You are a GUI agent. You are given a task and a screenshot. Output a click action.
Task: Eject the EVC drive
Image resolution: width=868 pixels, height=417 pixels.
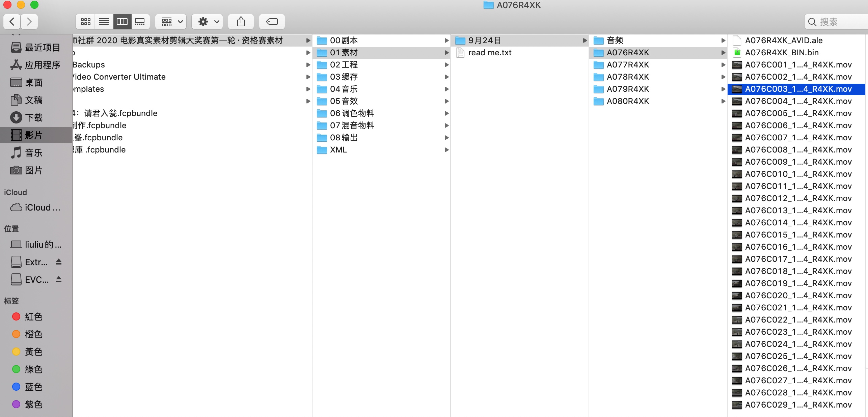point(59,279)
